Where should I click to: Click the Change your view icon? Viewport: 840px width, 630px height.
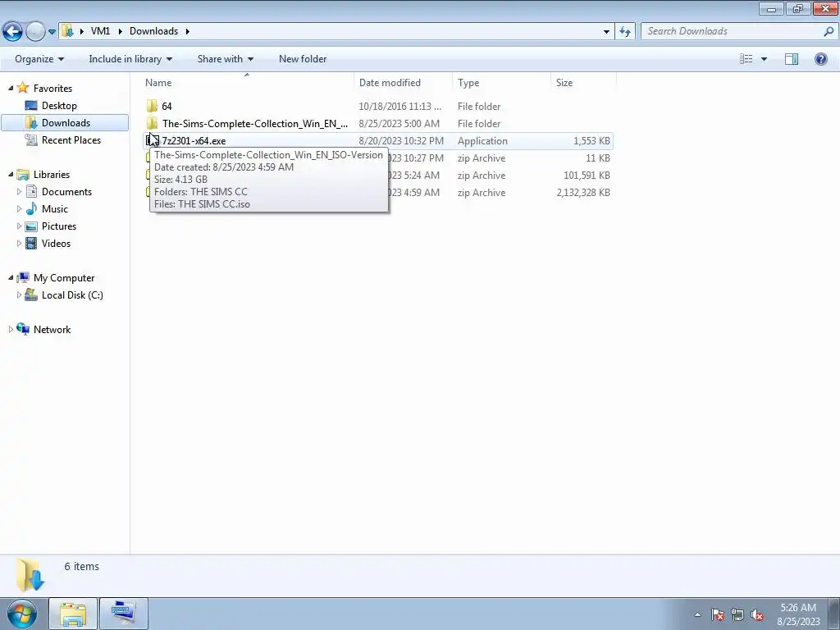746,59
